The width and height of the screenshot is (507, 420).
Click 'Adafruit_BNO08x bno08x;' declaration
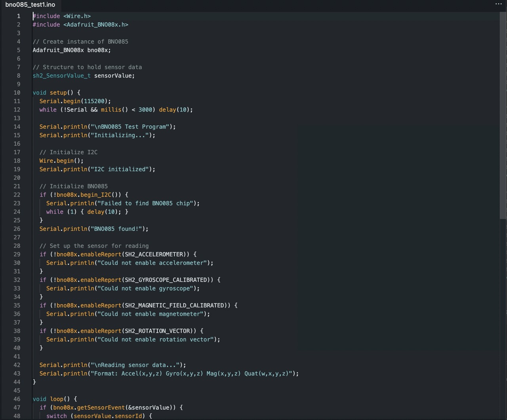click(72, 50)
